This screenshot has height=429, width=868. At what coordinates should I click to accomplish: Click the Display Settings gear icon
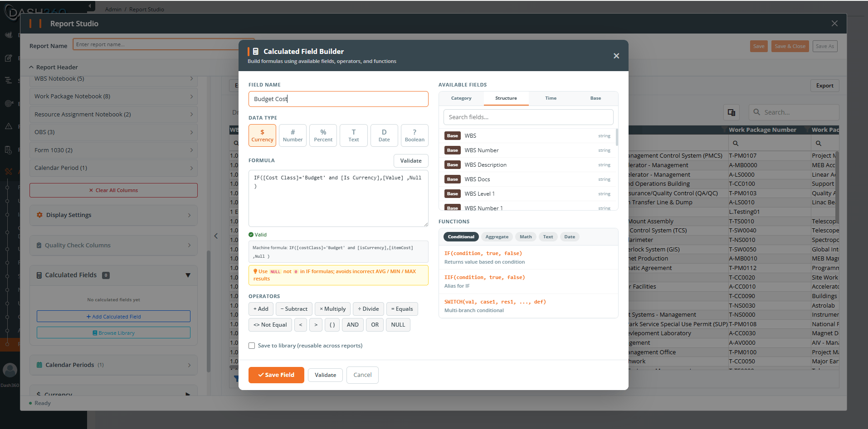39,215
